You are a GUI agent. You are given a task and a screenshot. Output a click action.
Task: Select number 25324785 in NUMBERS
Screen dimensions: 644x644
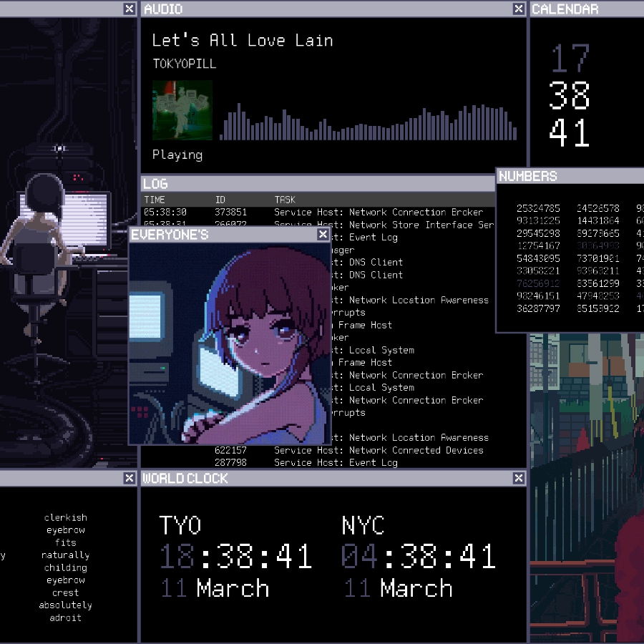538,208
